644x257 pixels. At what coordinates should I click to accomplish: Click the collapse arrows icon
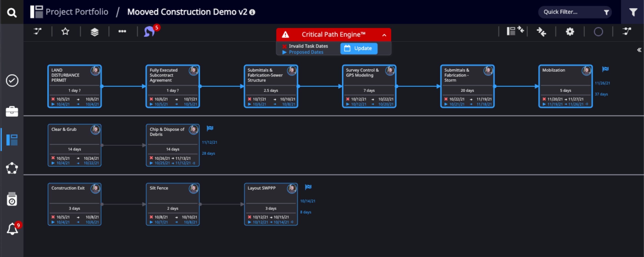click(541, 32)
